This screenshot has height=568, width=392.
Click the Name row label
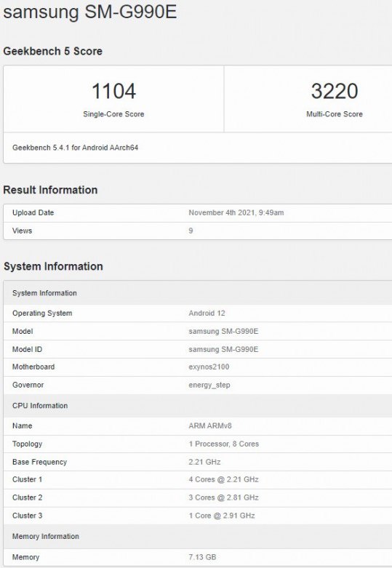[x=22, y=426]
